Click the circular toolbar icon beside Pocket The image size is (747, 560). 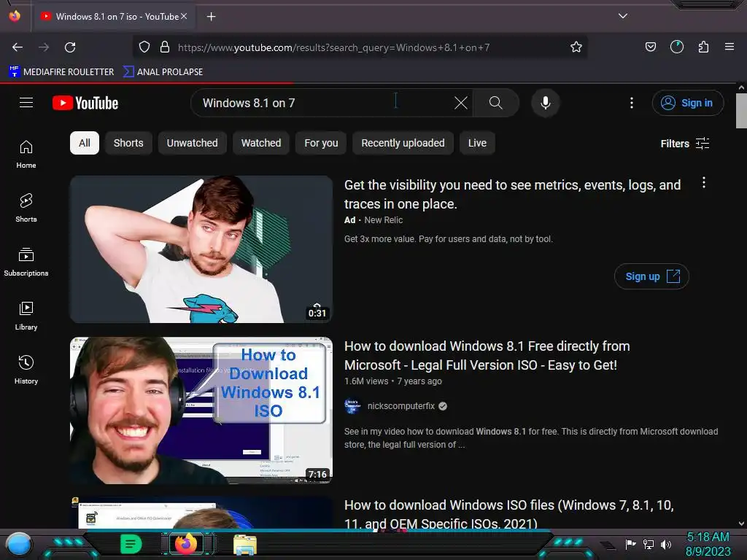pos(677,47)
